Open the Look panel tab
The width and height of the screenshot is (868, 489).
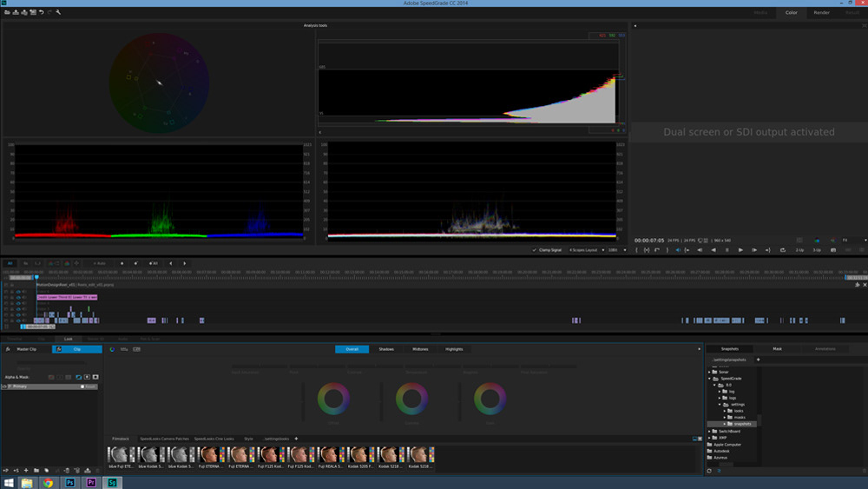coord(68,339)
